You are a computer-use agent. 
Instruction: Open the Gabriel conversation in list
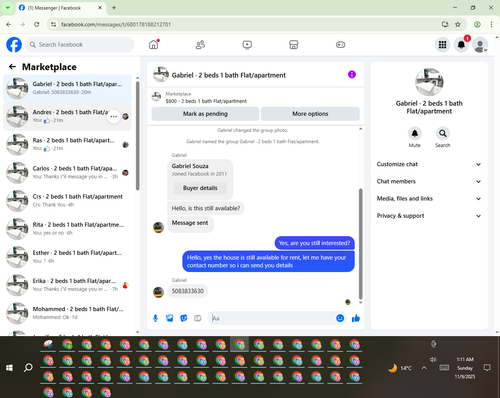(67, 88)
